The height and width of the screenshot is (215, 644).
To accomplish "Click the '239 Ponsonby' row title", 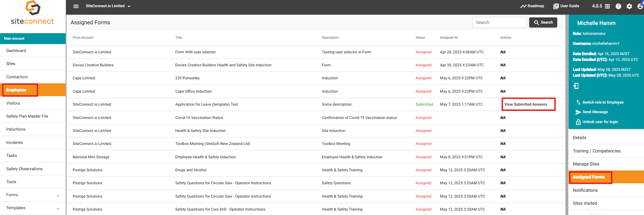I will [187, 78].
